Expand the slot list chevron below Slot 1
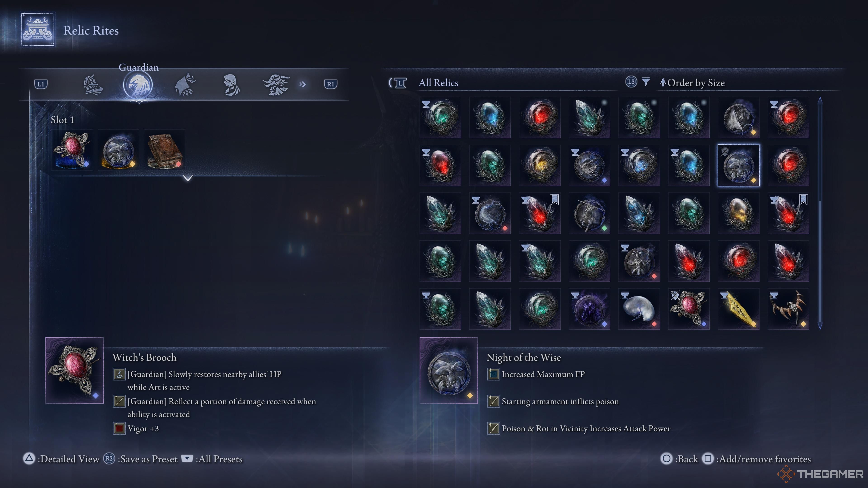This screenshot has width=868, height=488. coord(188,178)
